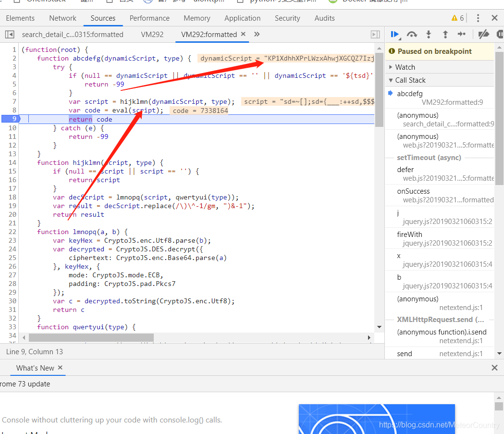Viewport: 504px width, 434px height.
Task: Click the eval(script) call on line 8
Action: pos(137,110)
